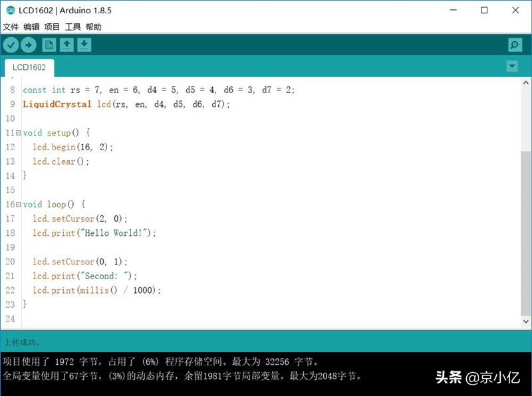
Task: Open a sketch using the Open icon
Action: [66, 45]
